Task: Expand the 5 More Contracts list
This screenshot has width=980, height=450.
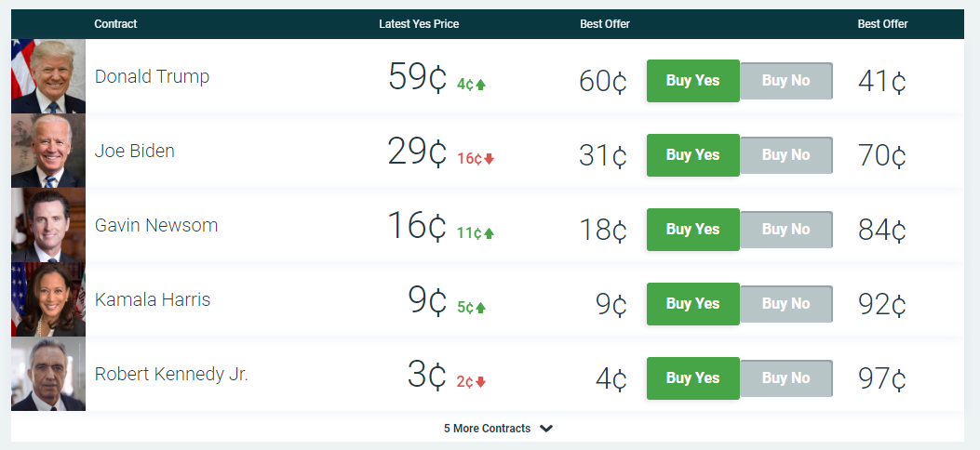Action: 498,429
